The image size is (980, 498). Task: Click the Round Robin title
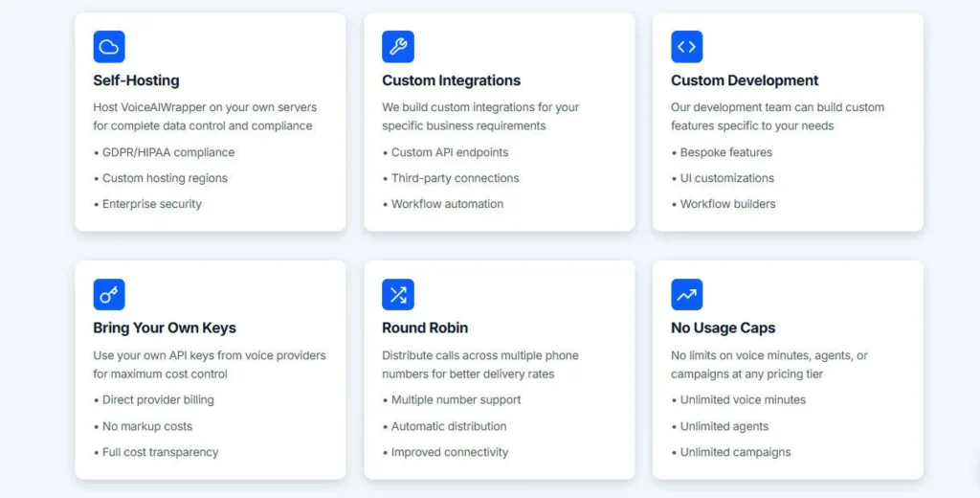point(426,328)
